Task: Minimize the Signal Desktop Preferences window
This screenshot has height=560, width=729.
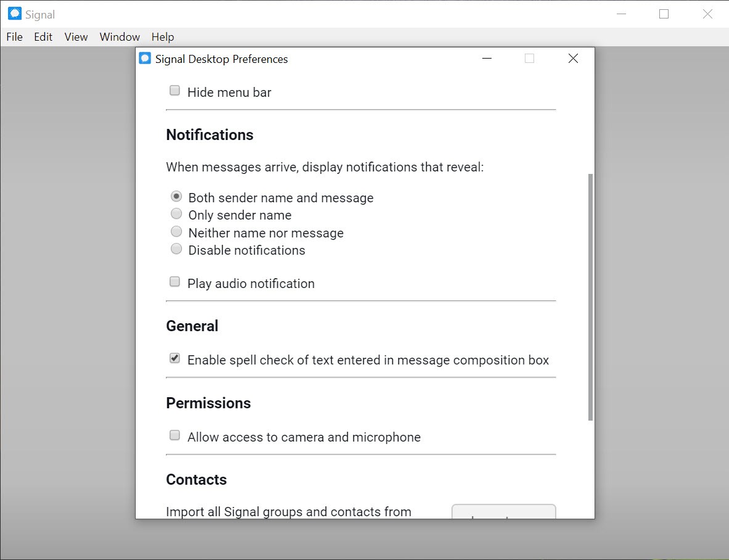Action: [x=487, y=59]
